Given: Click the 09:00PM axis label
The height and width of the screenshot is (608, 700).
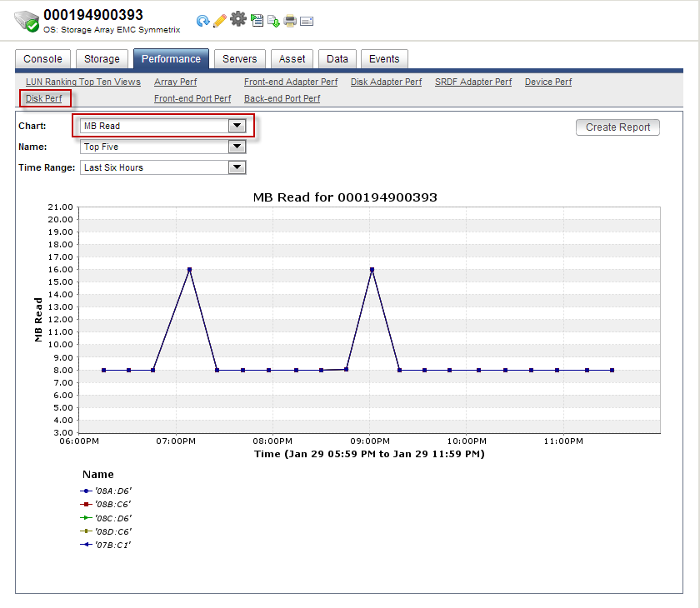Looking at the screenshot, I should click(x=370, y=441).
